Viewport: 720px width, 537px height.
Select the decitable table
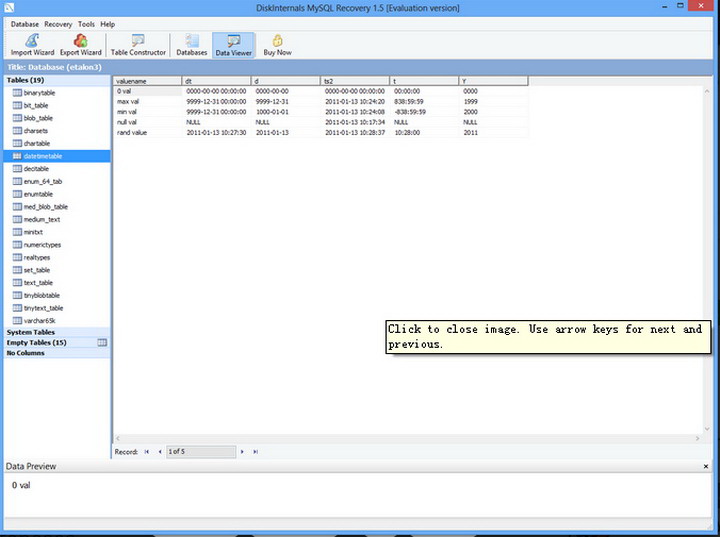click(36, 169)
